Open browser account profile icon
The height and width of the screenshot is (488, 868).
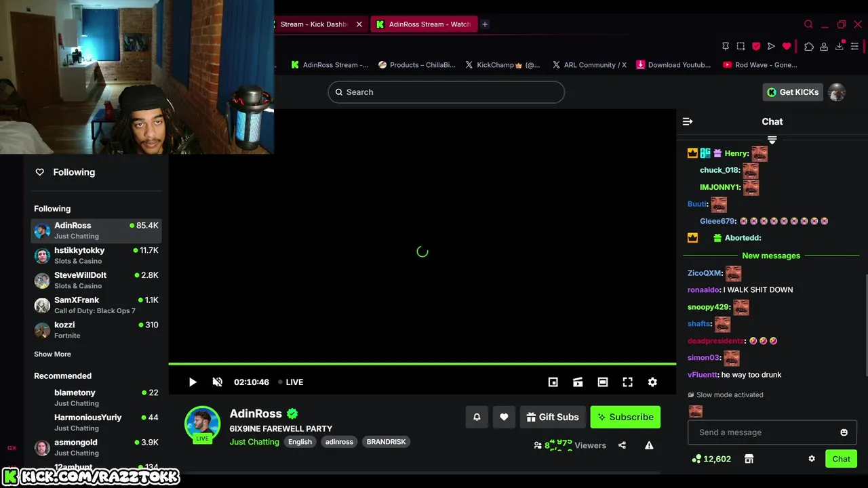[824, 46]
